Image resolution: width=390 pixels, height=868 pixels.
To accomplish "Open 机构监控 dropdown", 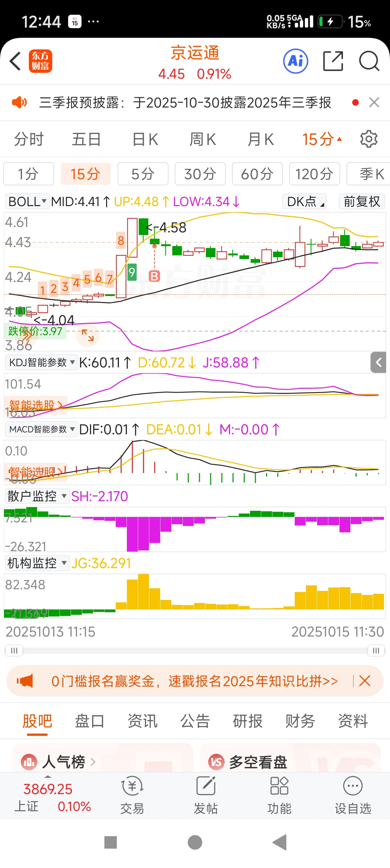I will click(x=37, y=563).
